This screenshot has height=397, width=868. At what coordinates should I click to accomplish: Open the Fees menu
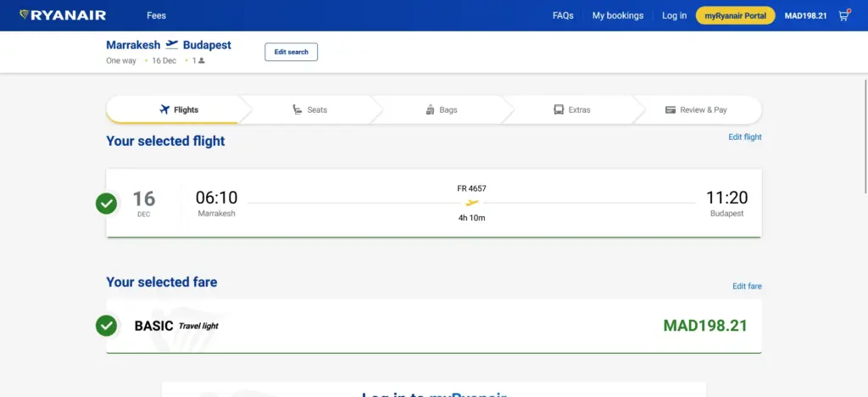pos(156,15)
